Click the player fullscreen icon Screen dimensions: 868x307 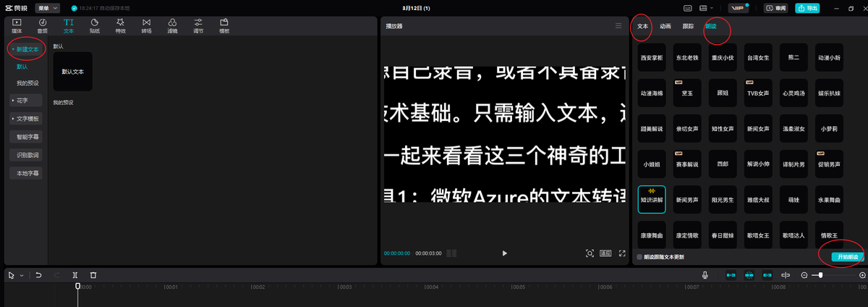[x=621, y=253]
